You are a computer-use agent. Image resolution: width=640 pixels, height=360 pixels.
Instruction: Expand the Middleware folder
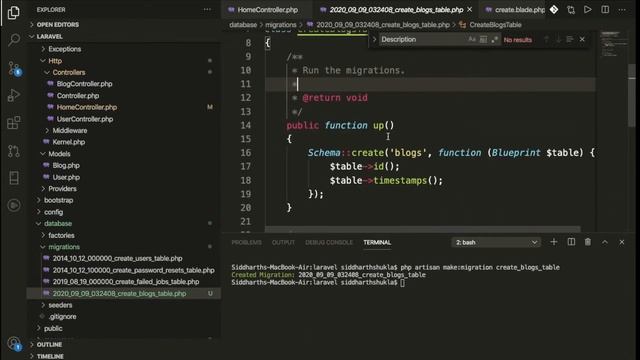click(x=70, y=131)
